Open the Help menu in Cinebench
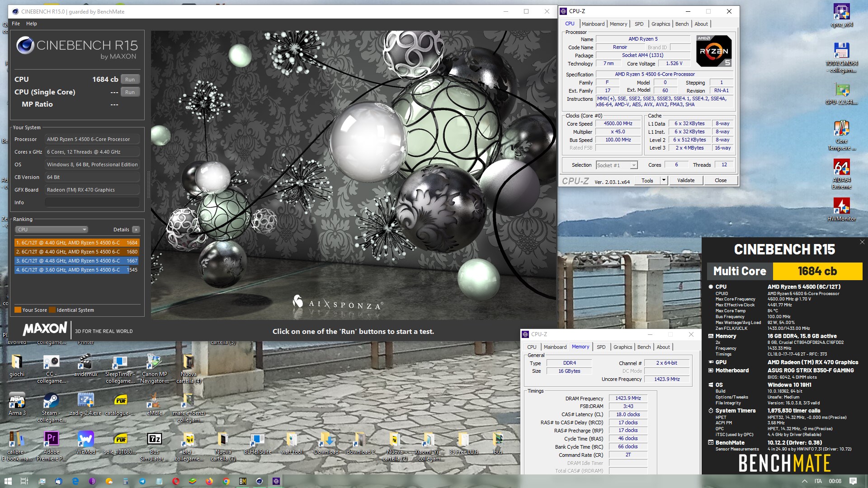Viewport: 868px width, 488px height. point(32,23)
